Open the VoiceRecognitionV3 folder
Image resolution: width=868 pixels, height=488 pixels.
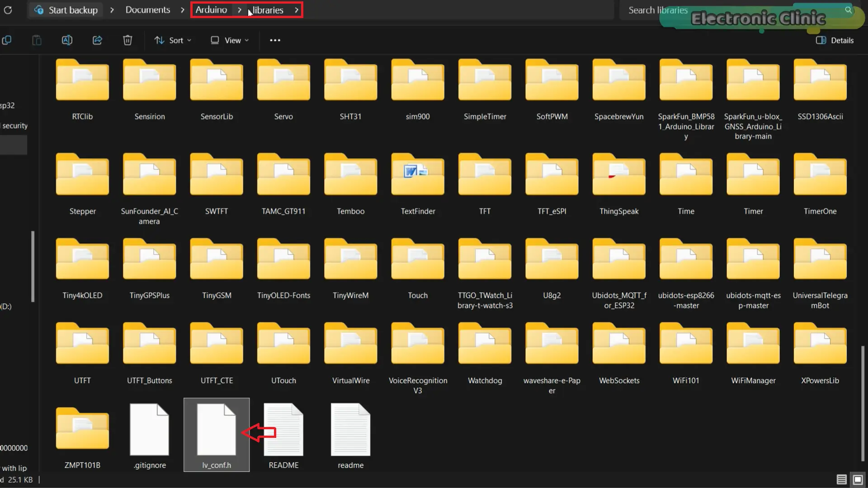pos(418,359)
